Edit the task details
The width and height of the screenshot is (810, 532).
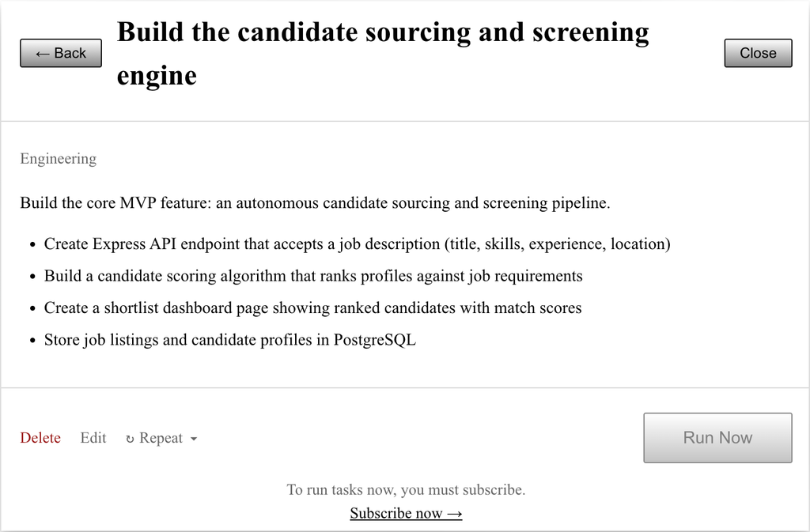click(x=93, y=437)
